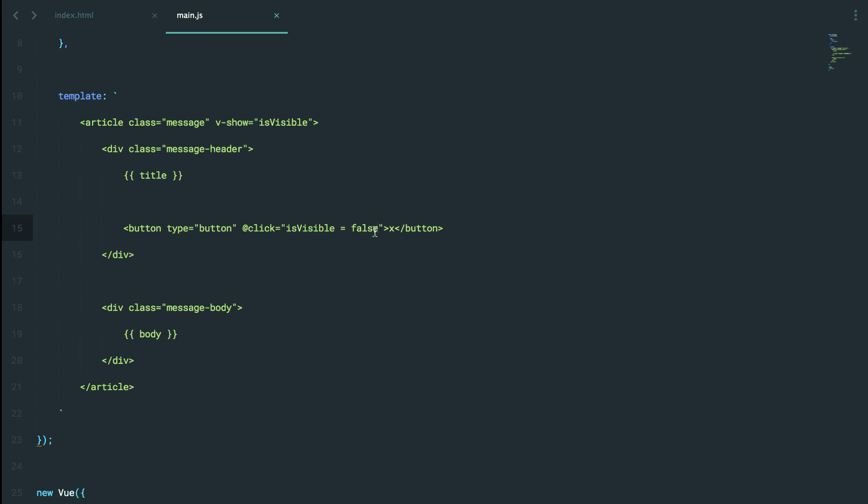Go forward with the right arrow
The width and height of the screenshot is (868, 504).
point(34,16)
